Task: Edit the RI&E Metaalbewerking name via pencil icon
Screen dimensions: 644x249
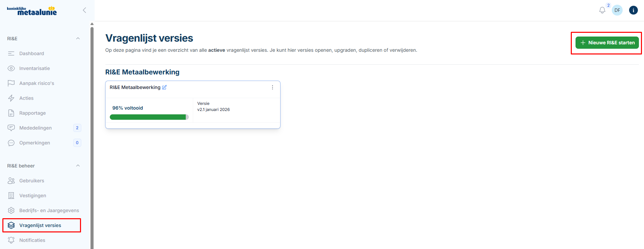Action: pyautogui.click(x=164, y=87)
